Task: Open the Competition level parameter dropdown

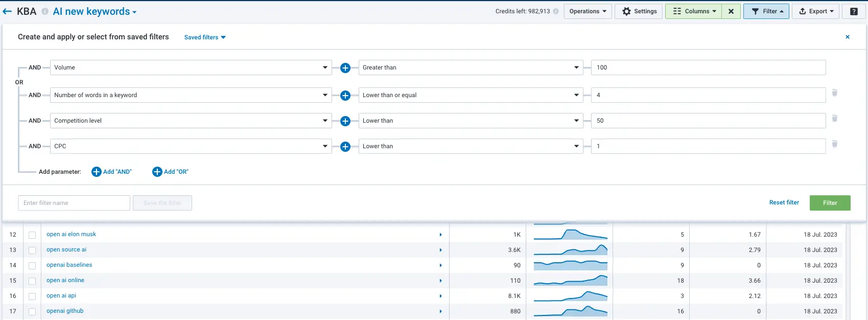Action: [x=191, y=121]
